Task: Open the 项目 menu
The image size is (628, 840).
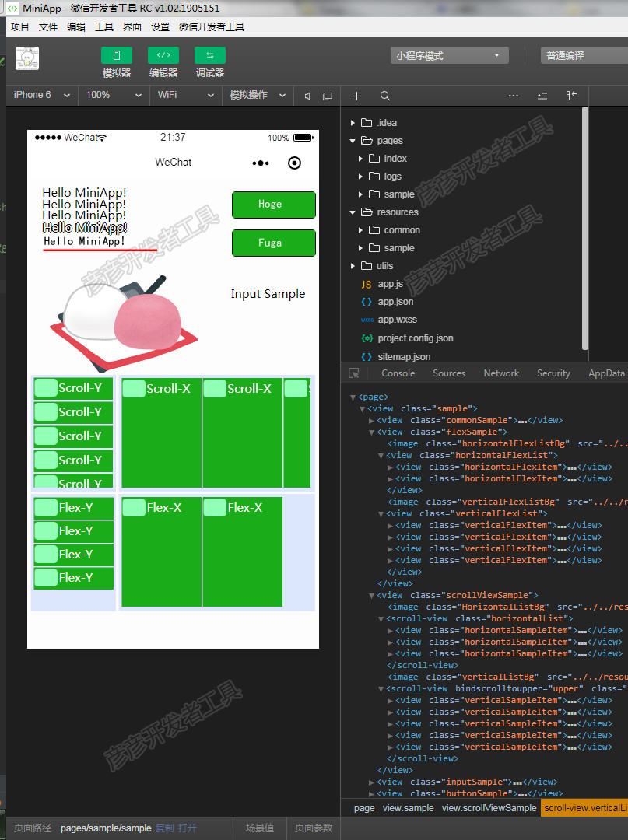Action: (20, 26)
